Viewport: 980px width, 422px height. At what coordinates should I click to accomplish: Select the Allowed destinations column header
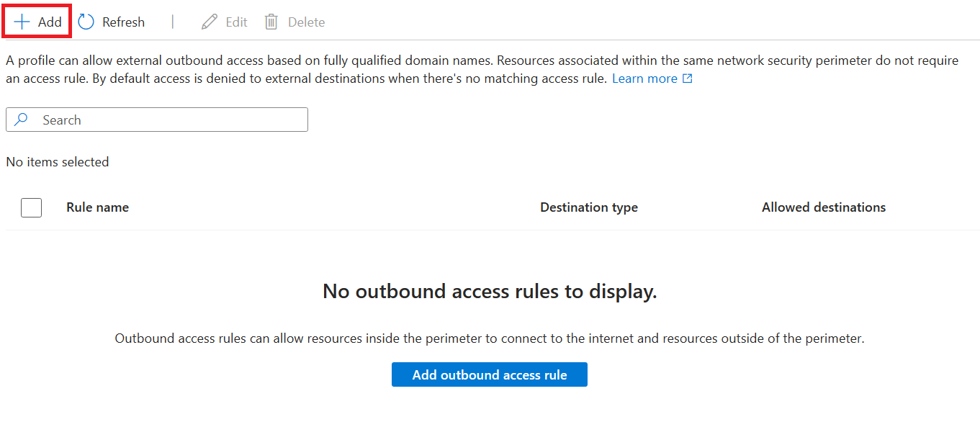click(823, 207)
